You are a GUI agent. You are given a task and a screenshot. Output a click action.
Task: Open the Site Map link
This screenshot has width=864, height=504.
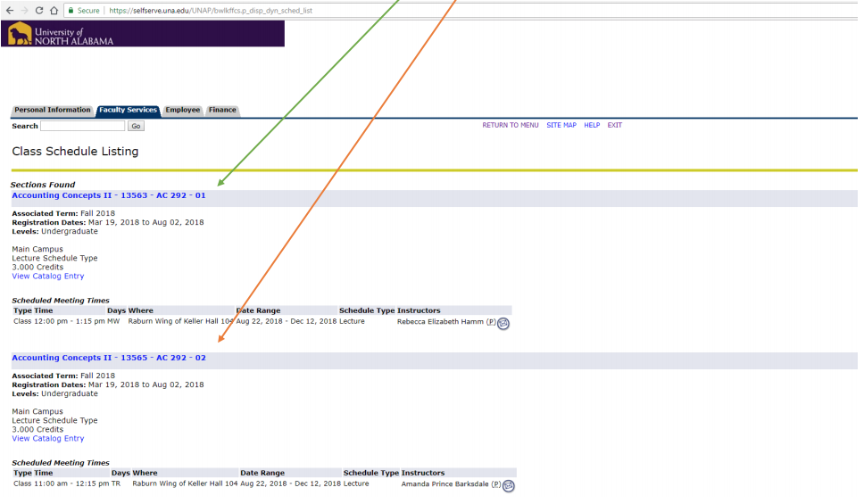pyautogui.click(x=561, y=126)
